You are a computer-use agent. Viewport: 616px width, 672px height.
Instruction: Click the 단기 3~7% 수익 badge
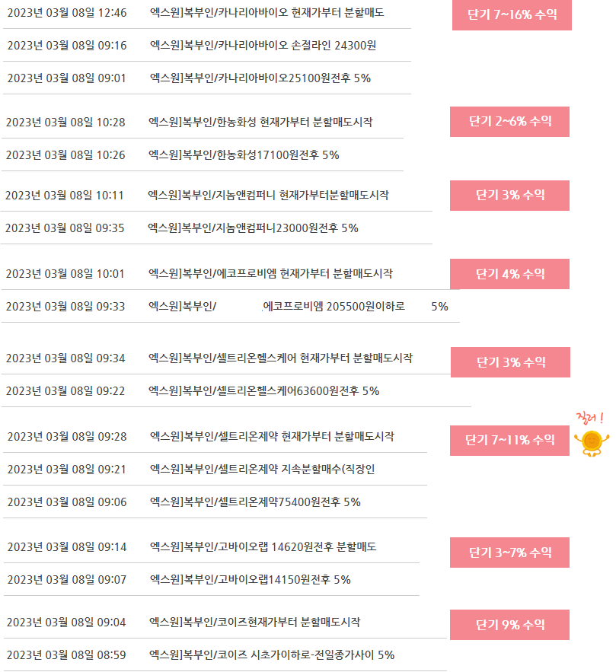(x=509, y=553)
